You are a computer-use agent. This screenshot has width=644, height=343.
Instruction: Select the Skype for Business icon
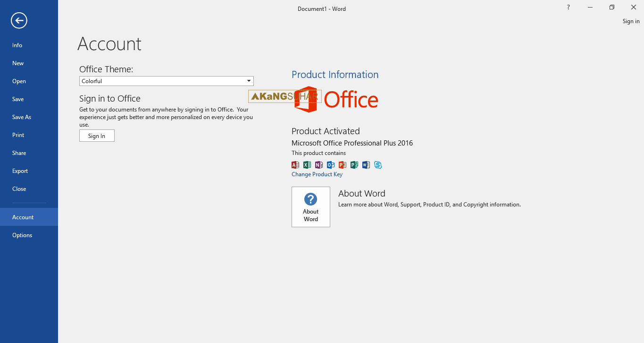[x=377, y=165]
